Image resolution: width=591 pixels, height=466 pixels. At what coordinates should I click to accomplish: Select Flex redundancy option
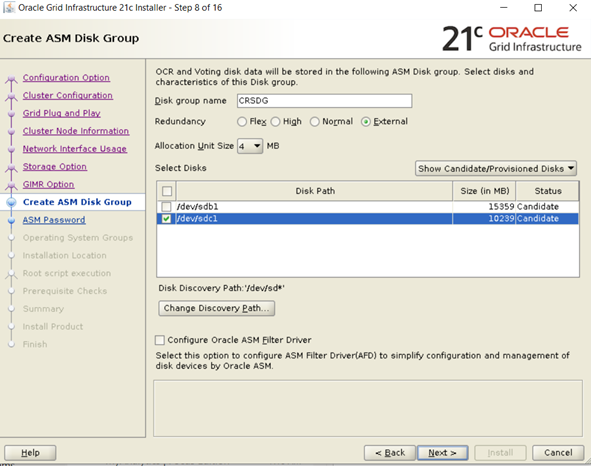click(x=242, y=122)
